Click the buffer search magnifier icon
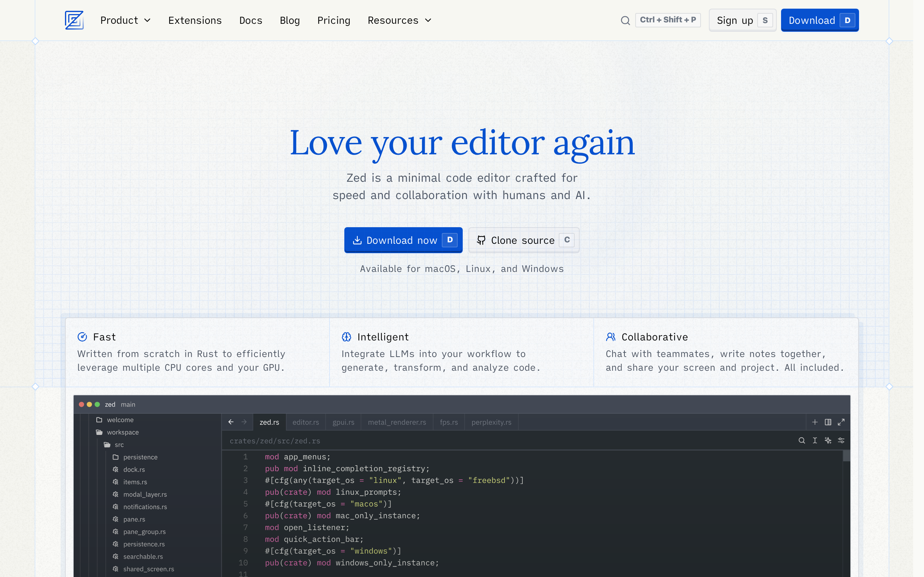 [801, 440]
